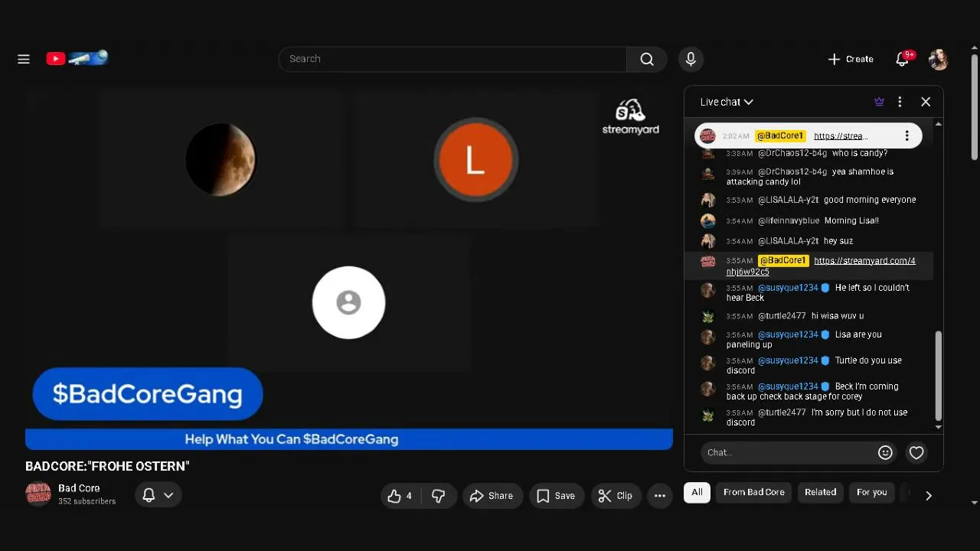Select the From Bad Core chip
Viewport: 980px width, 551px height.
point(754,492)
